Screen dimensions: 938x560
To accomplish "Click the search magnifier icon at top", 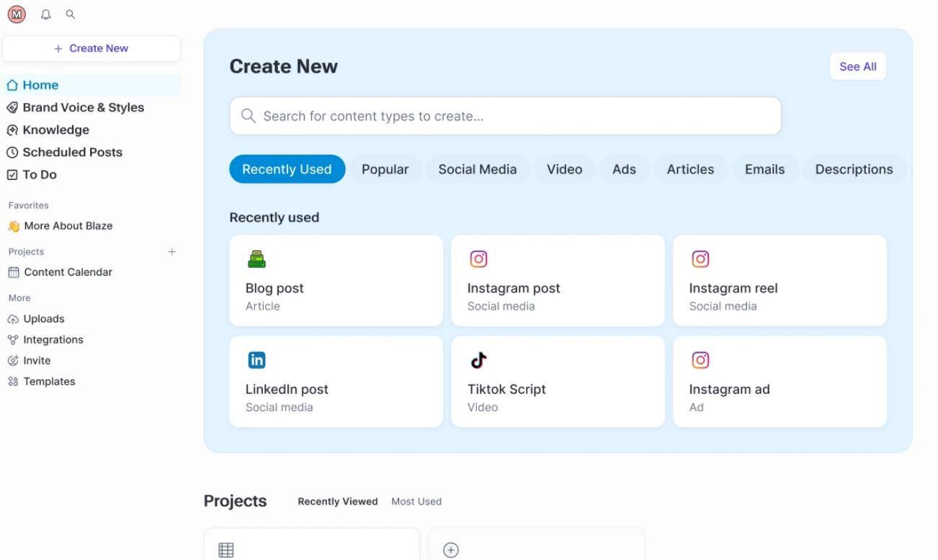I will [70, 14].
